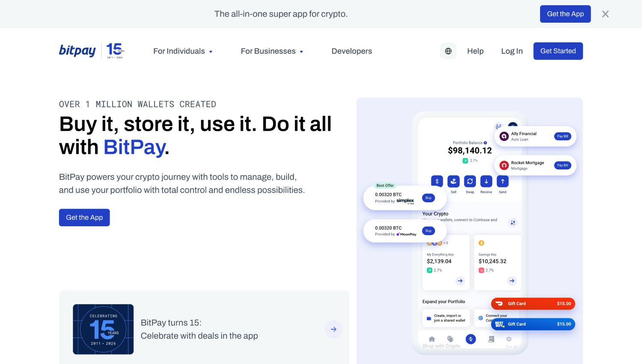Click the info icon beside Portfolio Balance
The width and height of the screenshot is (642, 364).
pos(485,143)
